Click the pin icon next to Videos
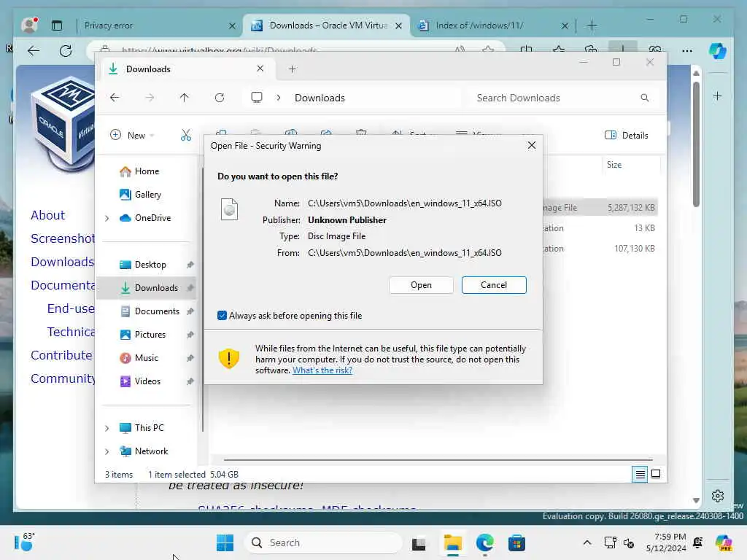 point(190,381)
